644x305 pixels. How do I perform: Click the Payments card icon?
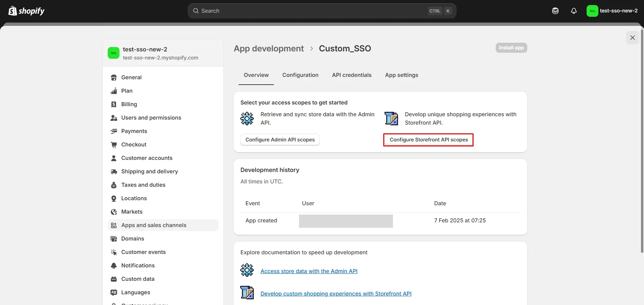114,131
